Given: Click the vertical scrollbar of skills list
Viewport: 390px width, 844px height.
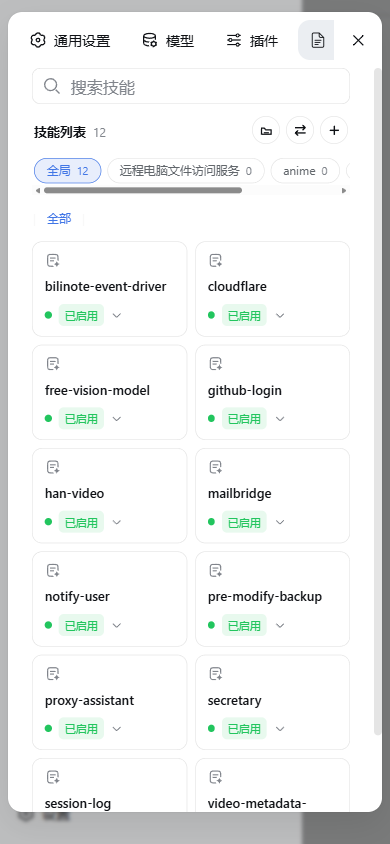Looking at the screenshot, I should coord(378,401).
